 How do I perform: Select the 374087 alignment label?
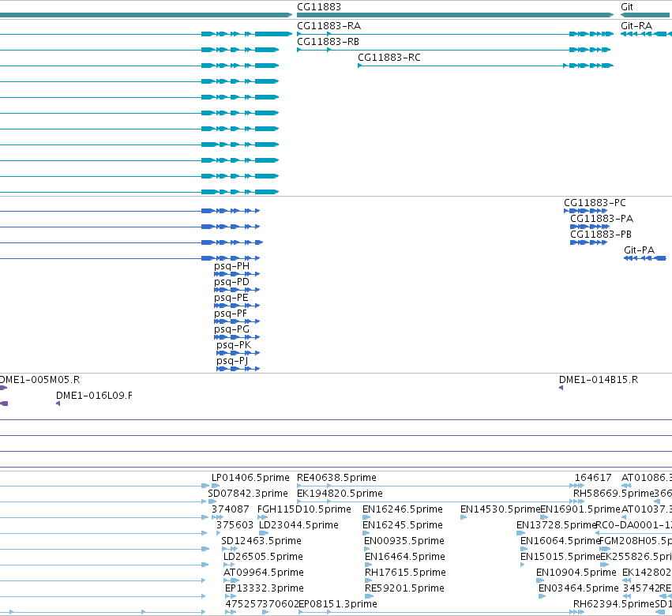(230, 509)
